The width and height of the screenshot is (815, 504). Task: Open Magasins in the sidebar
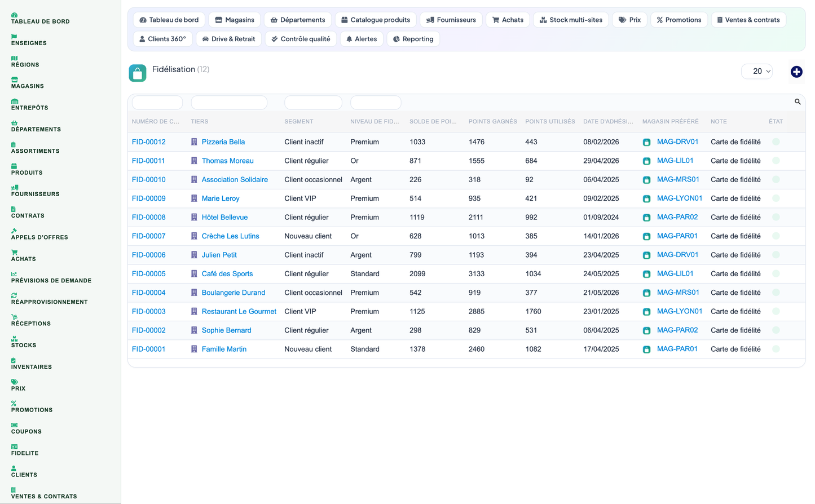(27, 86)
